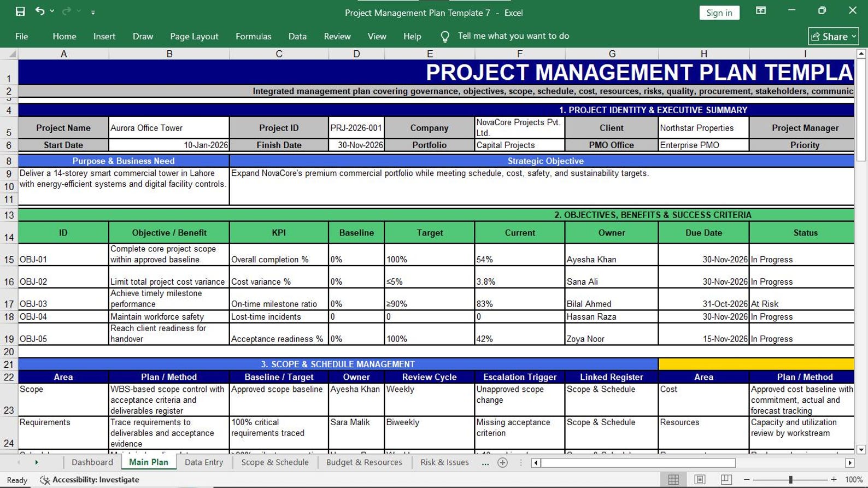Switch to the Dashboard sheet tab
868x488 pixels.
(92, 462)
